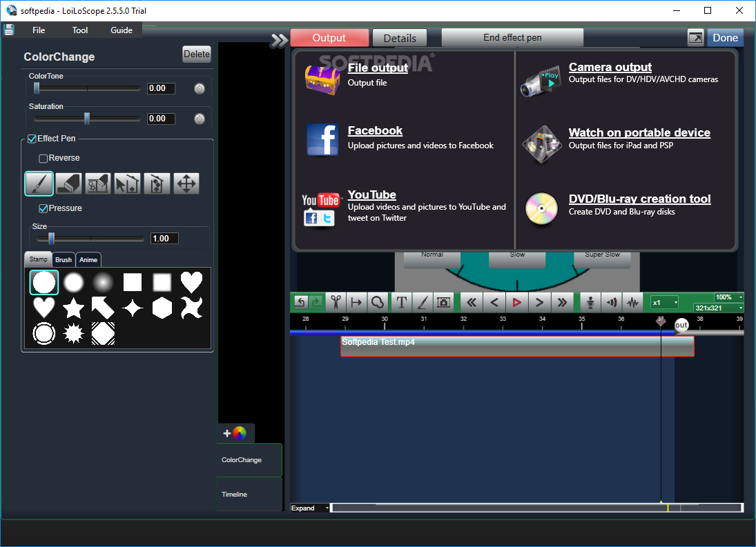Open the Facebook upload link
This screenshot has height=547, width=756.
(375, 130)
